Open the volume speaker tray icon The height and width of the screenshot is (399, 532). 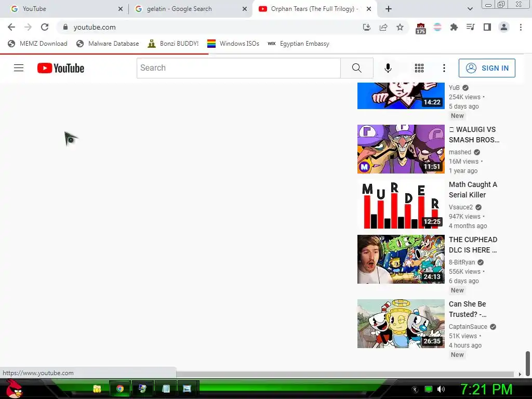point(441,389)
